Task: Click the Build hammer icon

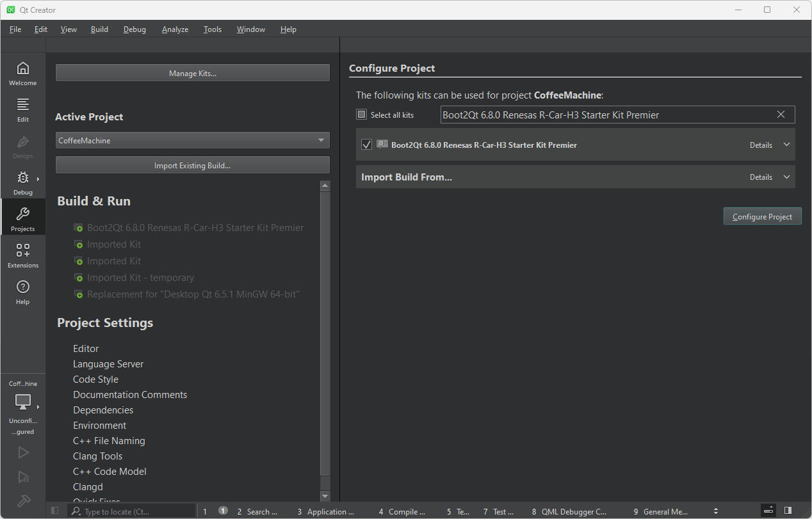Action: coord(23,500)
